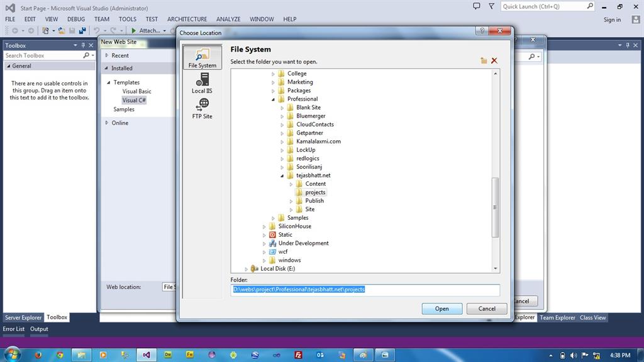Select the Under Development folder

(x=304, y=243)
